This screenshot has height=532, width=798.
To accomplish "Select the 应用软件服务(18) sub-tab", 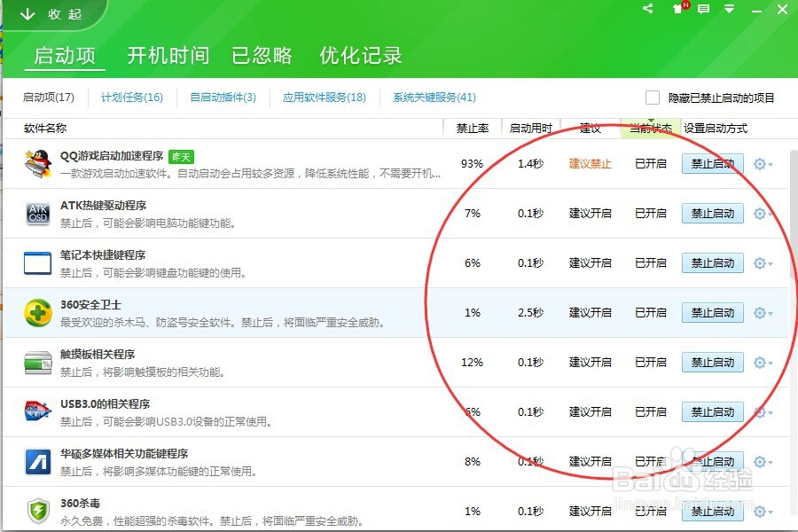I will 325,98.
